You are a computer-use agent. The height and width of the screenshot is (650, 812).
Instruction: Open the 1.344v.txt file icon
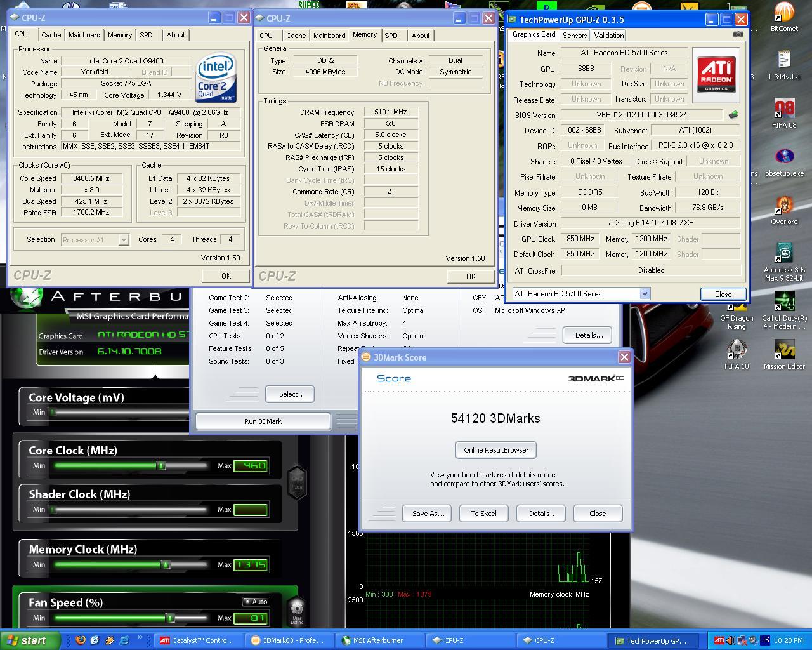tap(784, 65)
